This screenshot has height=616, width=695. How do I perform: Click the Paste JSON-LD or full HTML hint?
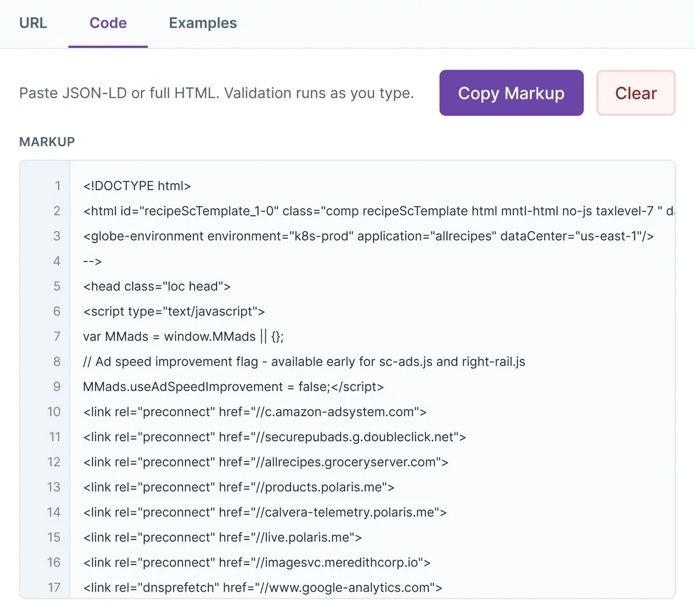click(x=217, y=93)
